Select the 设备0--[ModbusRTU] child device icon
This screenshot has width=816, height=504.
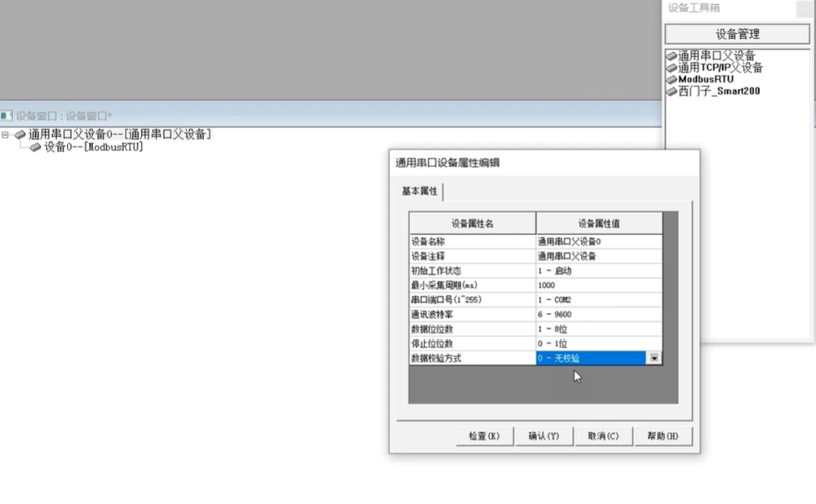click(36, 148)
